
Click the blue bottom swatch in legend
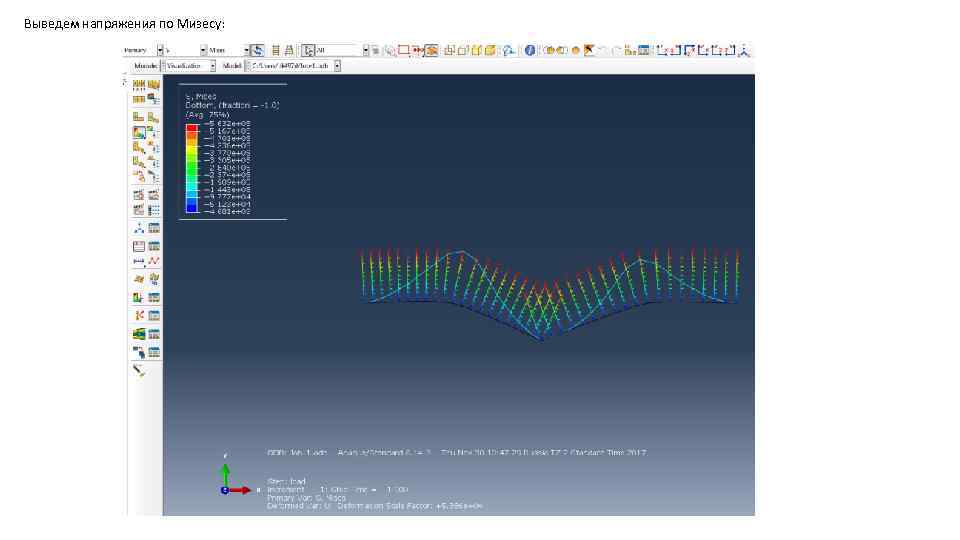click(x=192, y=209)
